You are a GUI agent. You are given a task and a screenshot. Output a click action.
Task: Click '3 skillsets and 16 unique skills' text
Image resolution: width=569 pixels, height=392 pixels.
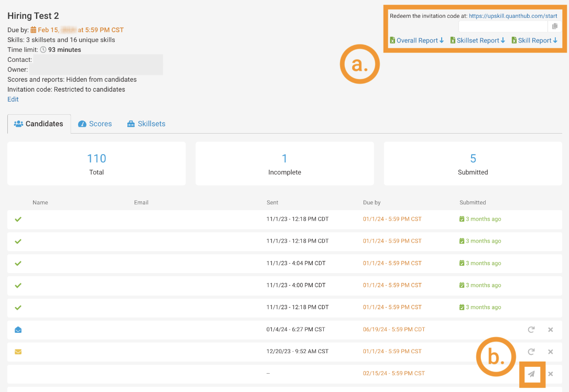click(x=70, y=40)
